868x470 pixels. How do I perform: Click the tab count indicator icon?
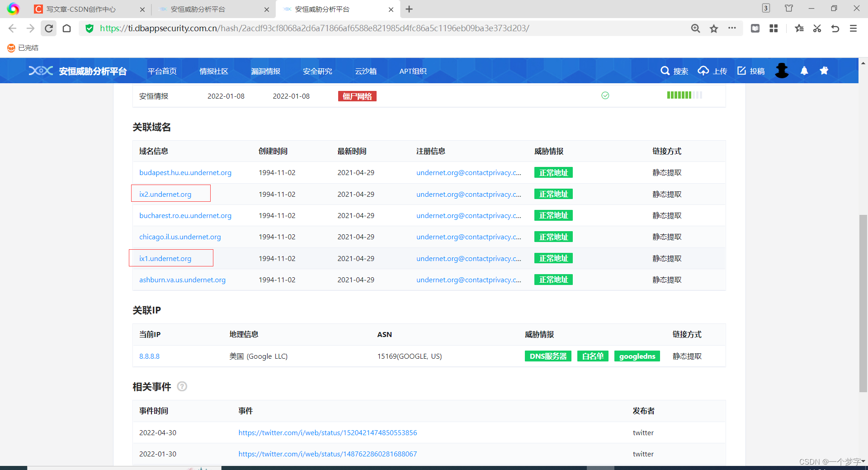point(766,8)
